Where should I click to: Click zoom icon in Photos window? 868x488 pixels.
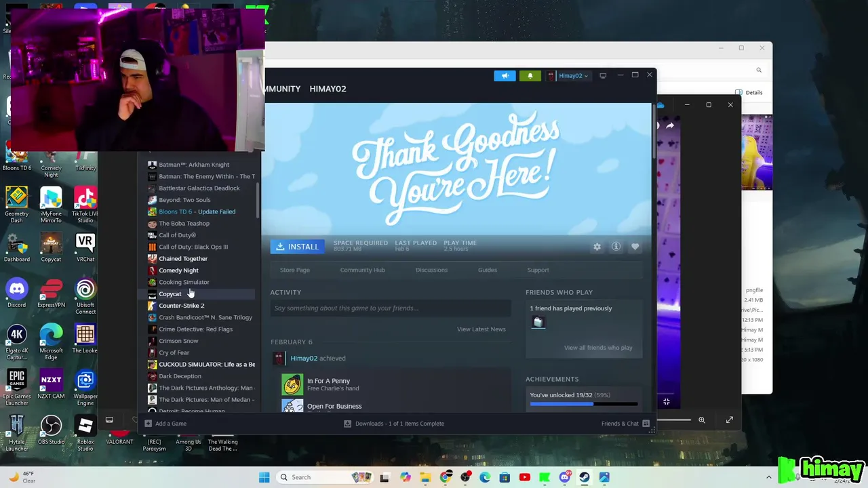point(702,420)
